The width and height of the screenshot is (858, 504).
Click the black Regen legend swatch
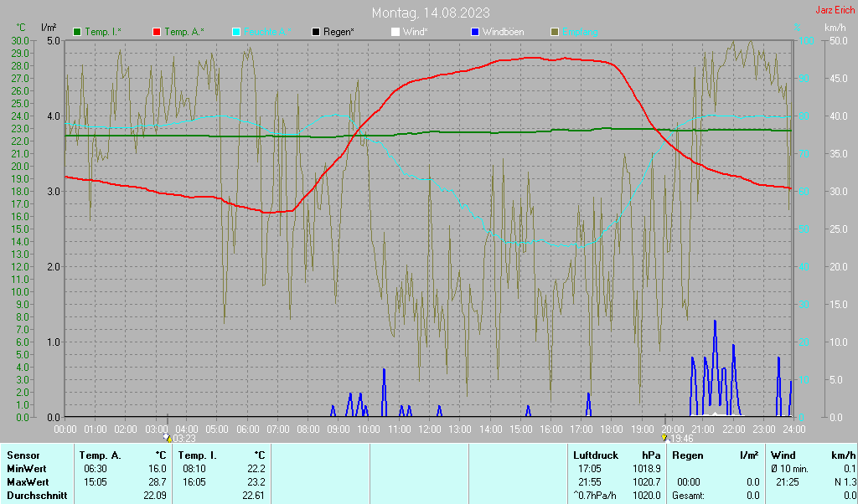click(316, 33)
